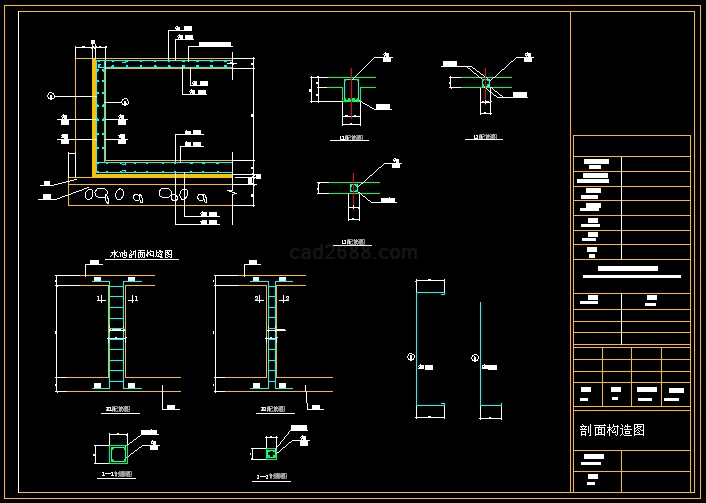Select circled marker left of pool wall
The height and width of the screenshot is (503, 706).
click(50, 97)
